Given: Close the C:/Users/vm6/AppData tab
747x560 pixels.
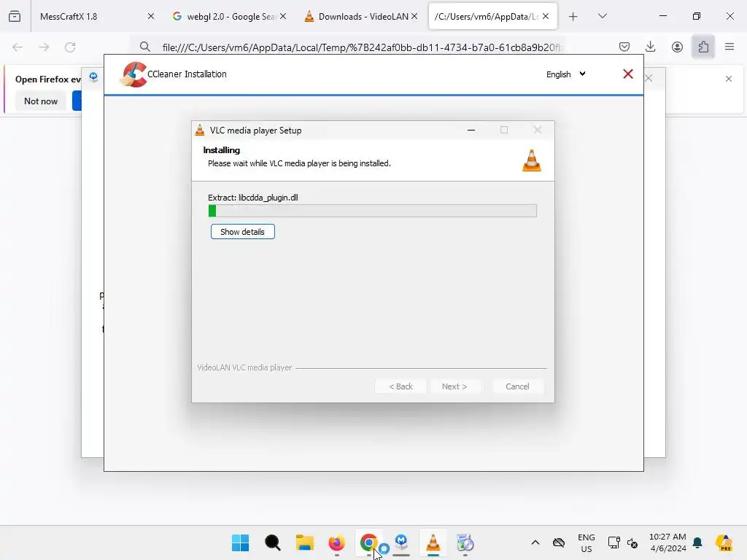Looking at the screenshot, I should (546, 17).
